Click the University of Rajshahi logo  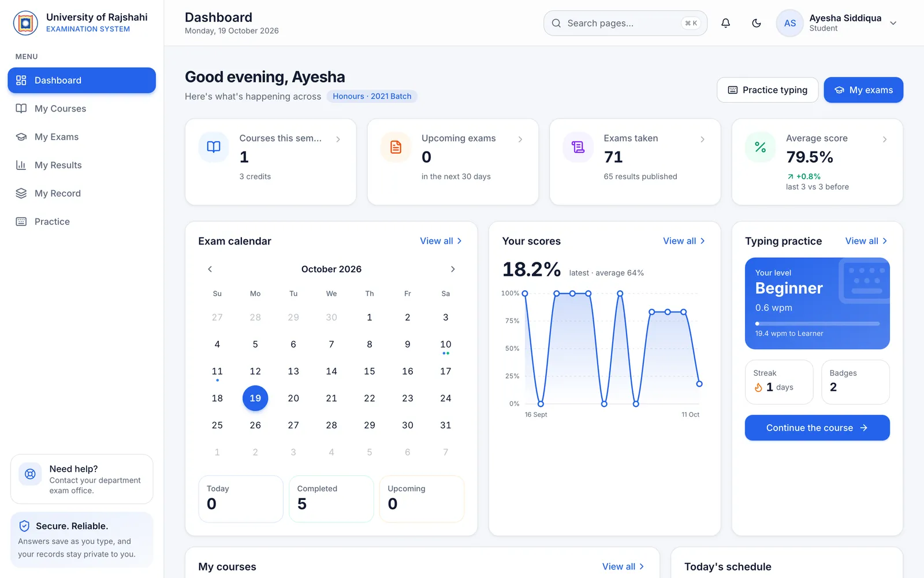(x=25, y=23)
